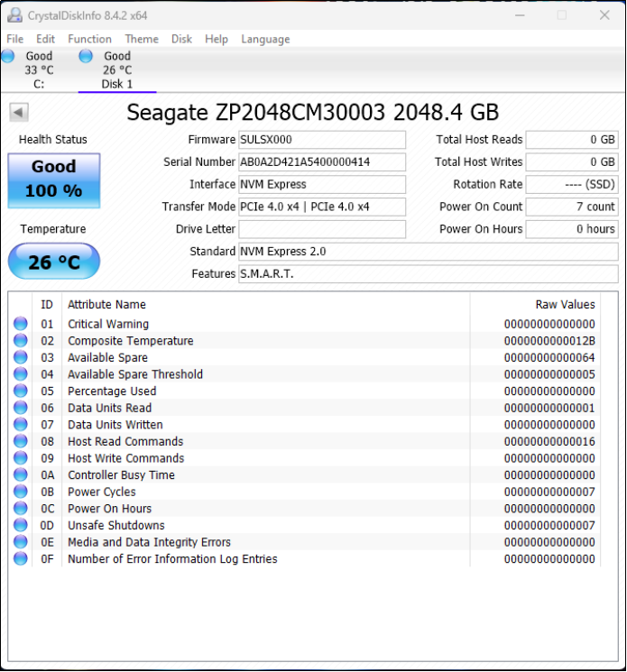The width and height of the screenshot is (627, 672).
Task: Click the Firmware field SULSX000
Action: pos(322,139)
